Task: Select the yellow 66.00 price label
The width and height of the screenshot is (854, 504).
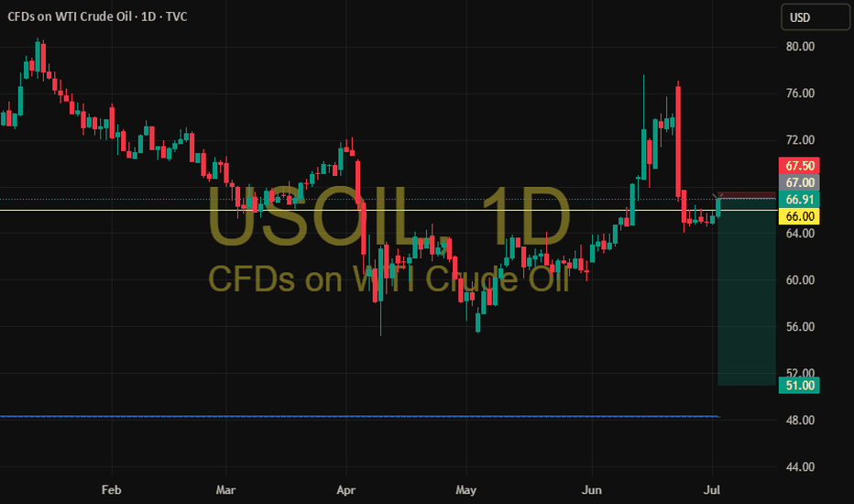Action: pos(799,216)
